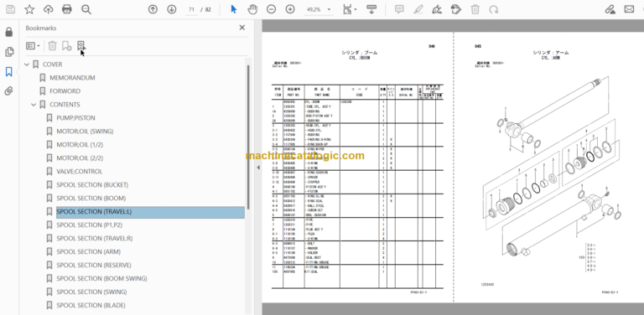Select the highlighter pen tool
This screenshot has height=315, width=644.
tap(418, 9)
